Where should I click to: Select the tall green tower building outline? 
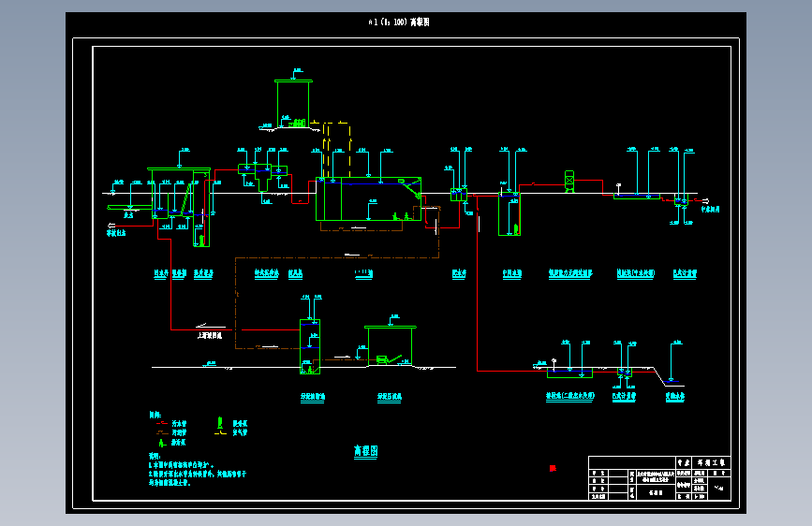(293, 104)
